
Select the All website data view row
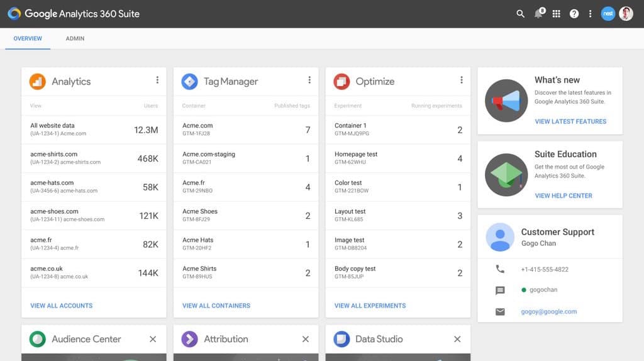[x=94, y=130]
